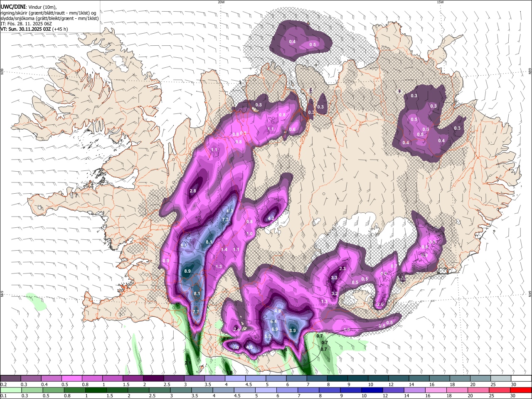Click the 0.1–0.3 pale green swatch, bottom legend row

coord(11,390)
